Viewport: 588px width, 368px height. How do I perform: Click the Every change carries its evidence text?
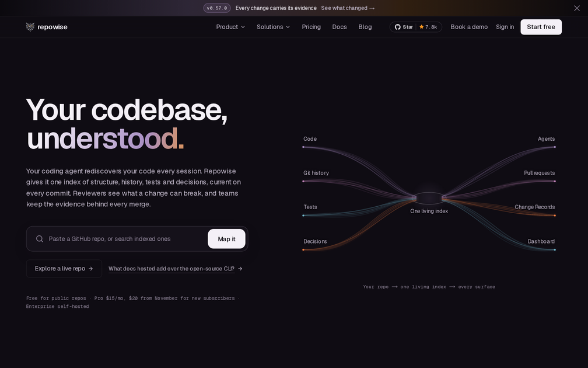click(x=276, y=8)
